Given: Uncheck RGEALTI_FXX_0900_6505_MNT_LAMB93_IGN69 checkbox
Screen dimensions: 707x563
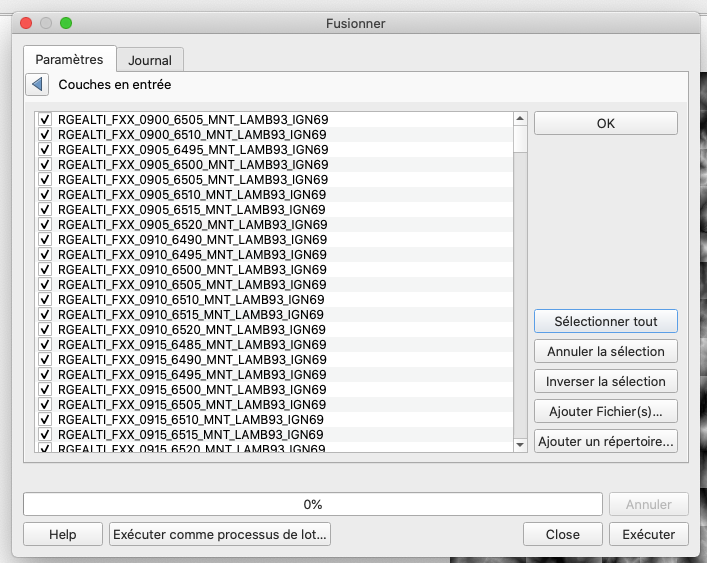Looking at the screenshot, I should coord(45,120).
